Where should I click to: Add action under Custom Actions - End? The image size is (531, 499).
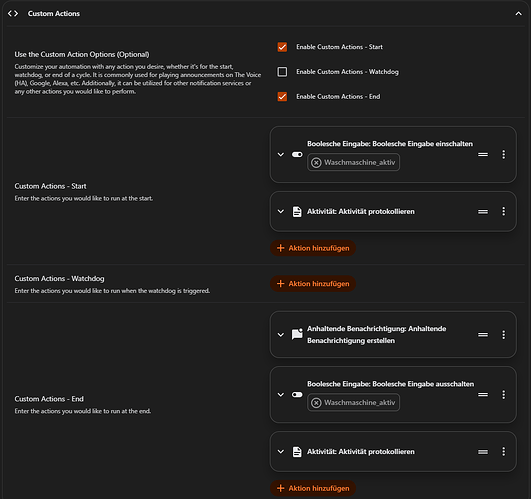pos(313,488)
